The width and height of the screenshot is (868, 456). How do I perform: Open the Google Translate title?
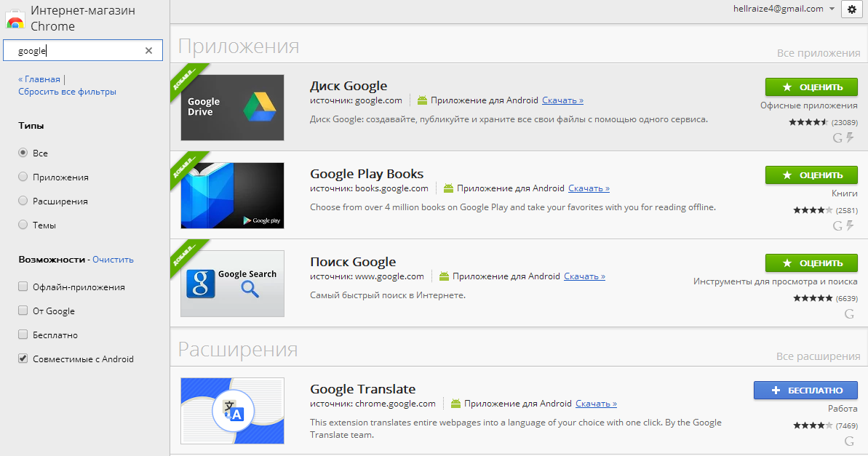click(x=362, y=389)
